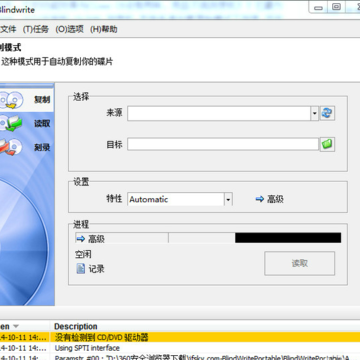Click the refresh drives icon beside 来源
The image size is (360, 360).
point(327,113)
